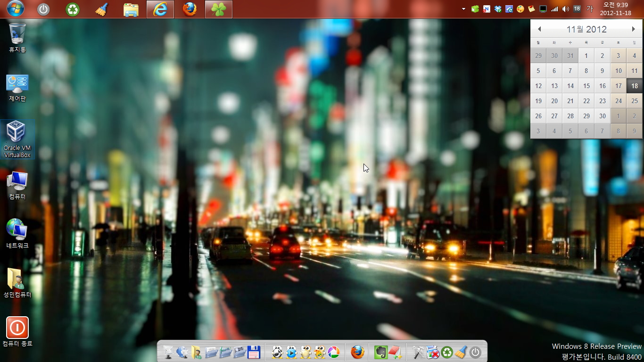The width and height of the screenshot is (644, 362).
Task: Open Evernote elephant icon in dock
Action: coord(381,352)
